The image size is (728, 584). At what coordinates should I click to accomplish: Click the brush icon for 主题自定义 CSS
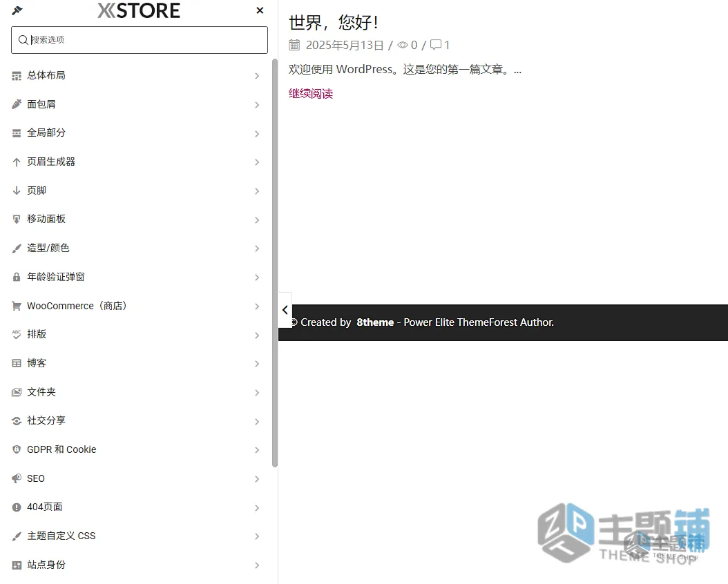click(x=17, y=536)
